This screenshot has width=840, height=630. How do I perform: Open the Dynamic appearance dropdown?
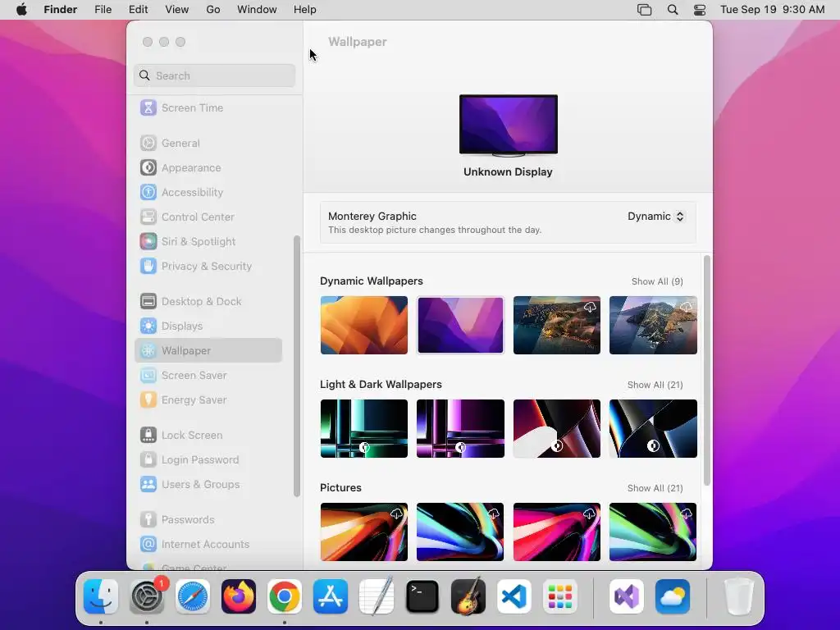(x=655, y=217)
